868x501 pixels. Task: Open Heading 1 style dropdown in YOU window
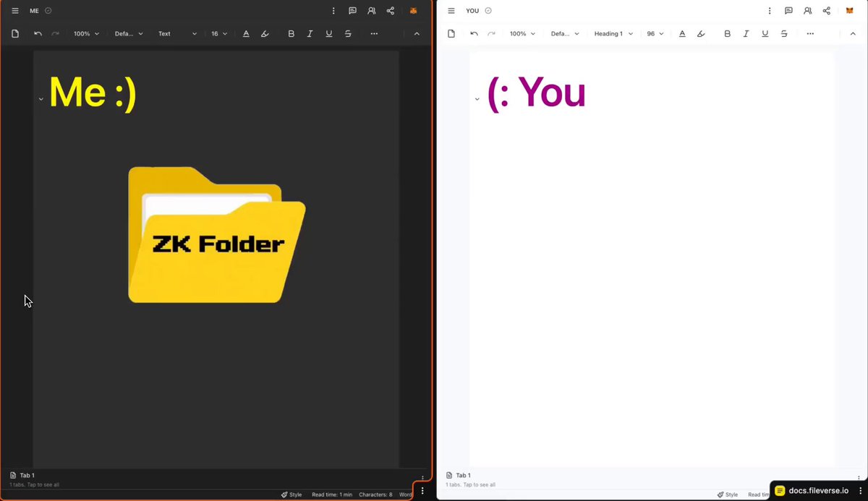pyautogui.click(x=613, y=33)
